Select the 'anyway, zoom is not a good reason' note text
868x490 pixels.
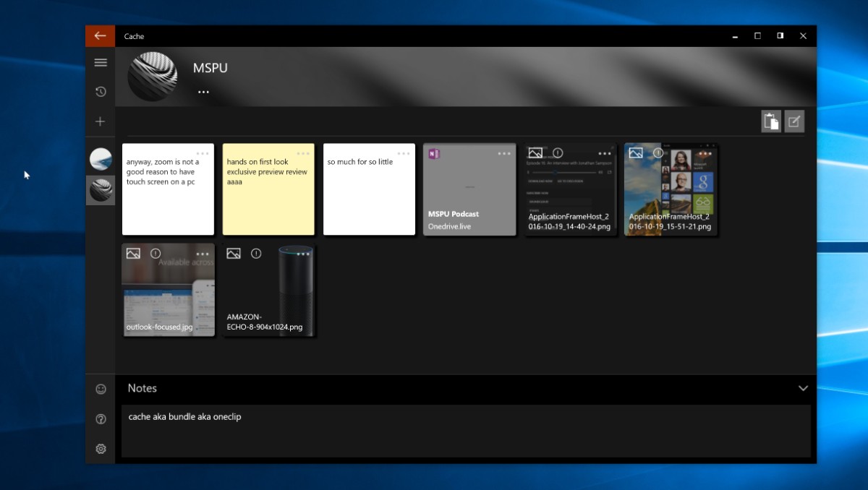point(163,172)
